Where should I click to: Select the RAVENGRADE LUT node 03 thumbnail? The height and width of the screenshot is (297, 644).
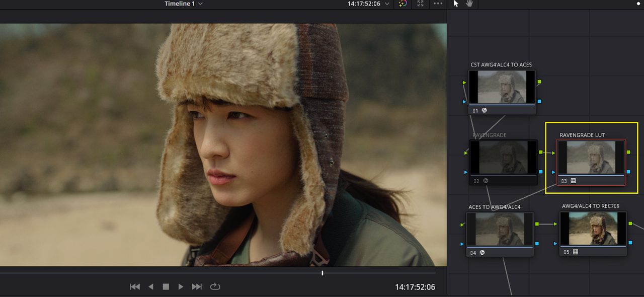(x=591, y=158)
